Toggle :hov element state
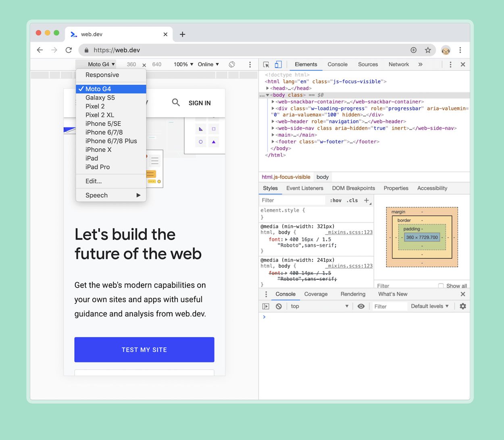 pos(335,200)
